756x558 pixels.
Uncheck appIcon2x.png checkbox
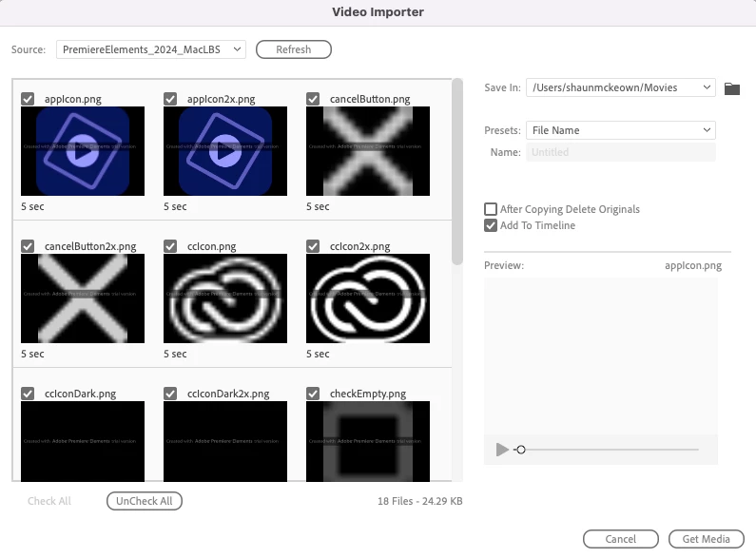tap(170, 99)
